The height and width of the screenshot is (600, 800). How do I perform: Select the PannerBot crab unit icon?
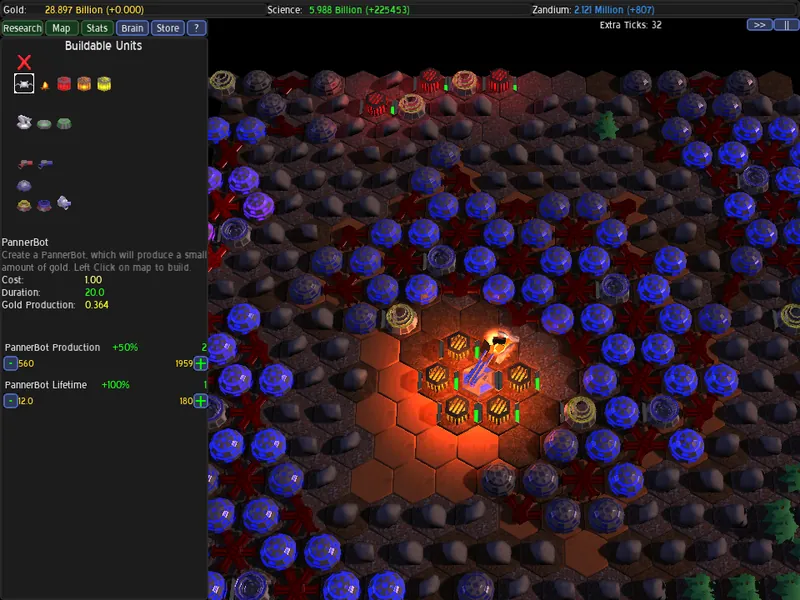pyautogui.click(x=24, y=84)
